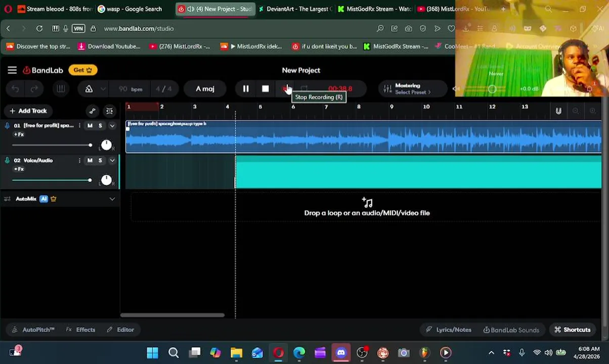This screenshot has height=364, width=609.
Task: Click the stop playback button
Action: tap(266, 89)
